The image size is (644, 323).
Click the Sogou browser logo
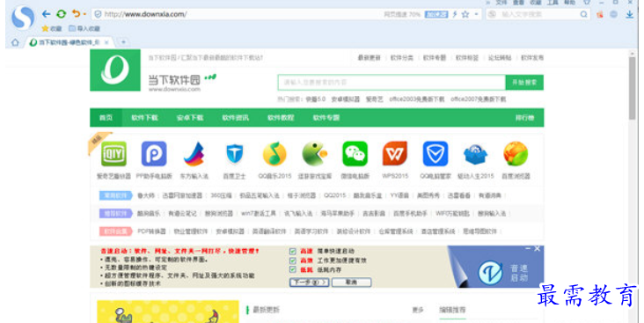click(x=23, y=18)
